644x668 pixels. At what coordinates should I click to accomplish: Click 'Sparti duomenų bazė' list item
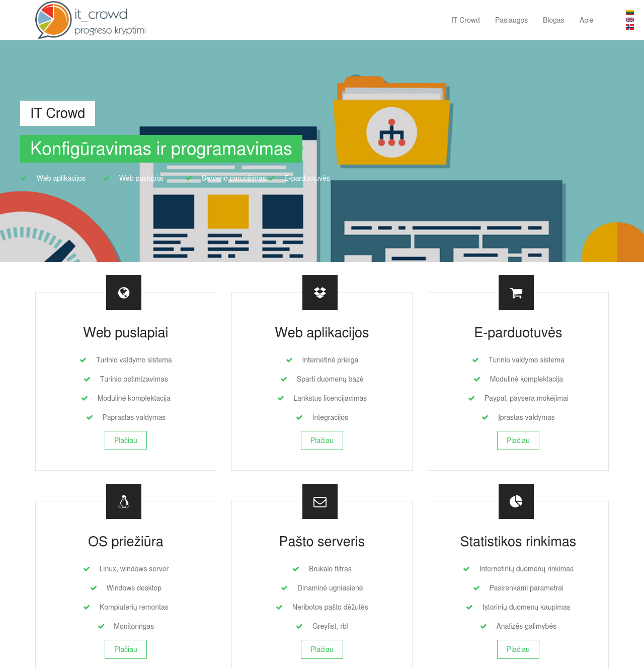click(330, 379)
